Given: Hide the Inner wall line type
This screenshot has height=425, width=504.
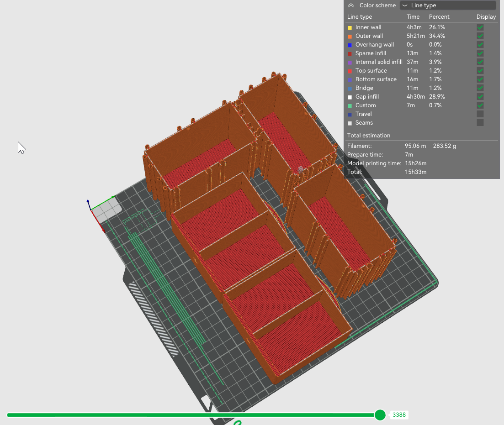Looking at the screenshot, I should click(480, 27).
